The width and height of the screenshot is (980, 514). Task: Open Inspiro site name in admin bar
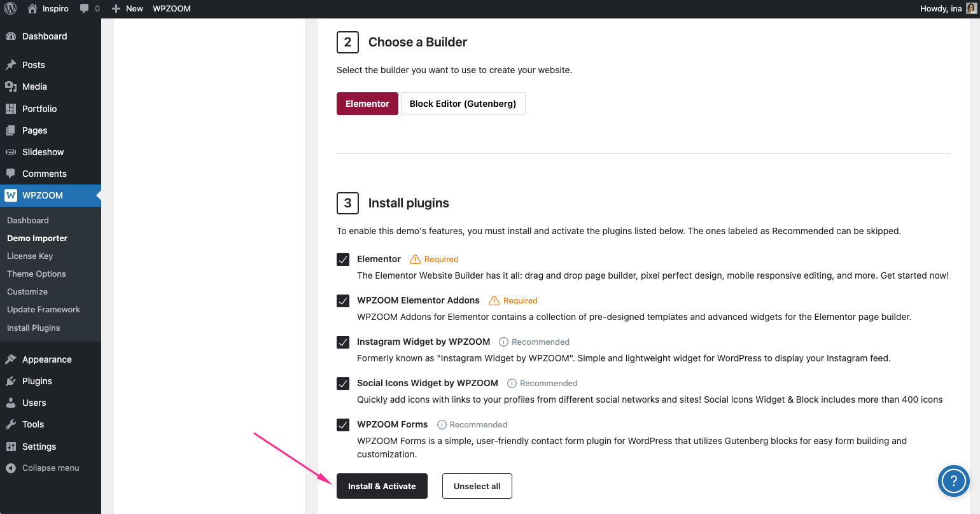pos(56,9)
